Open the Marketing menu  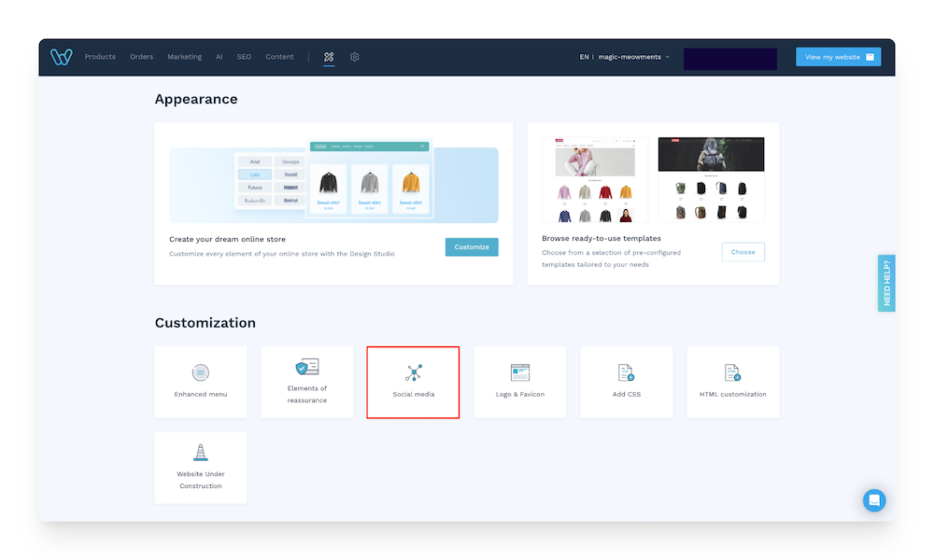pyautogui.click(x=184, y=57)
